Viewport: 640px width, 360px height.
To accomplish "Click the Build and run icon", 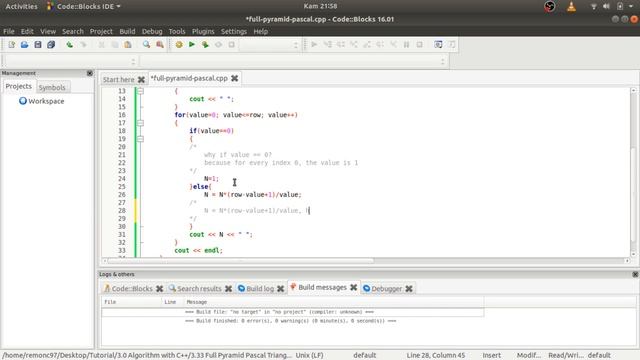I will point(205,44).
